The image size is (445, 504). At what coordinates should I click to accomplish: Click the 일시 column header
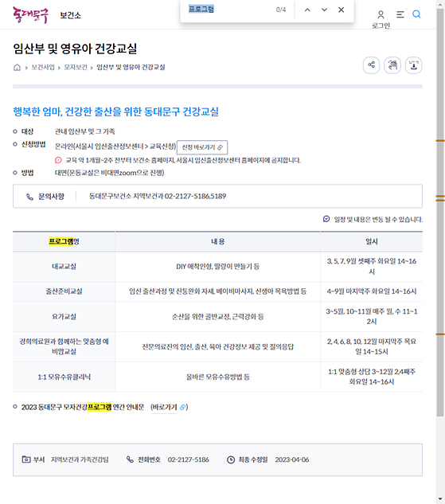coord(372,241)
